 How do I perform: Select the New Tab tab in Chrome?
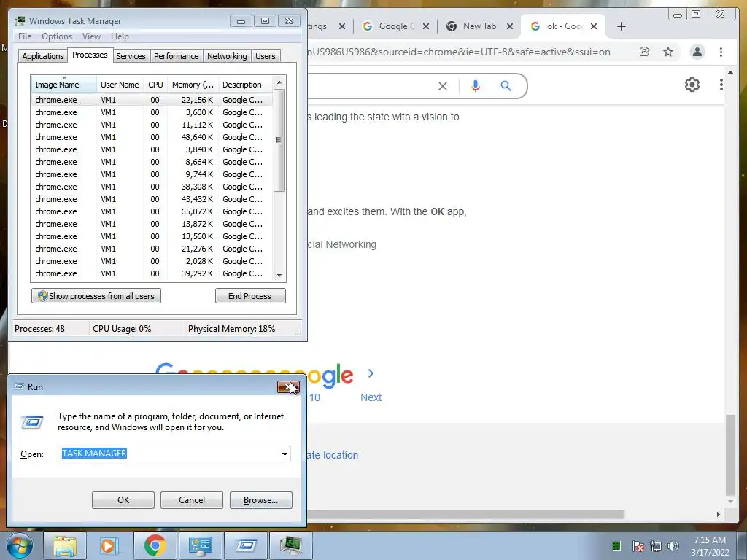click(x=479, y=26)
